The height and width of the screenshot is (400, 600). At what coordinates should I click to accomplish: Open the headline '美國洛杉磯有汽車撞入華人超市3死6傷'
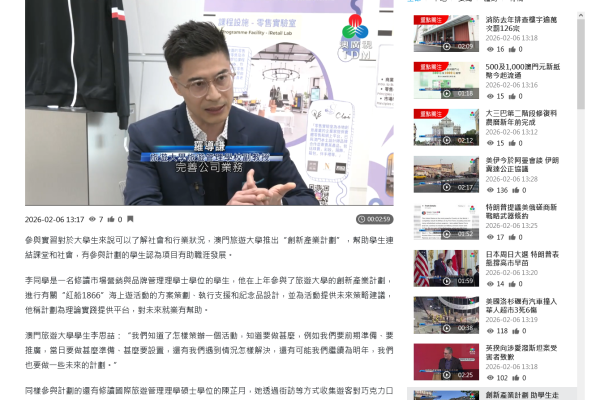pos(521,305)
